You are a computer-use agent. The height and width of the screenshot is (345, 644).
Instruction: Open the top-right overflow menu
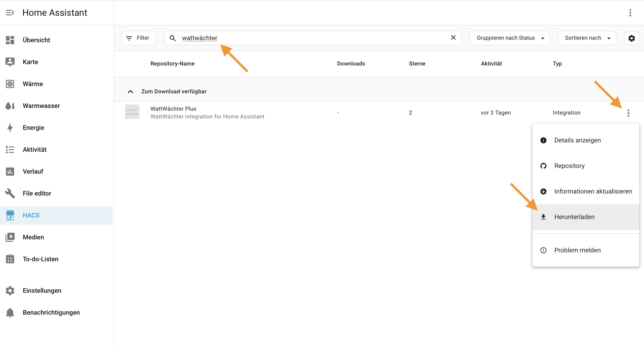[630, 13]
